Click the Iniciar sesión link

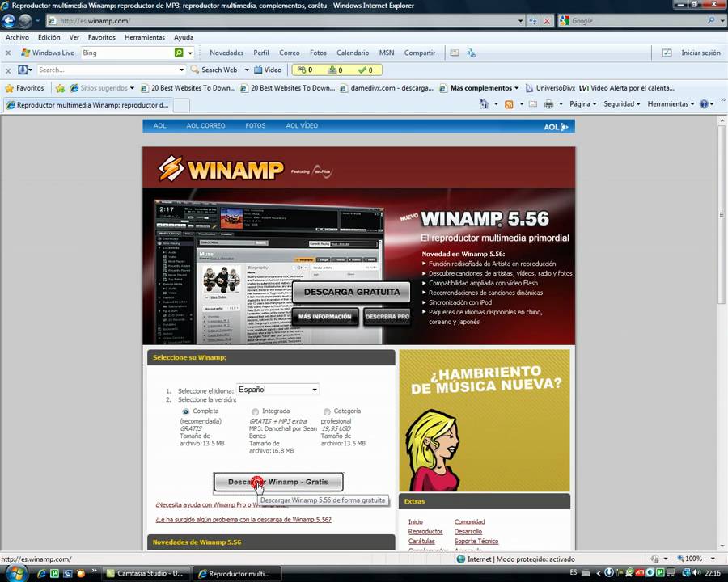click(700, 53)
